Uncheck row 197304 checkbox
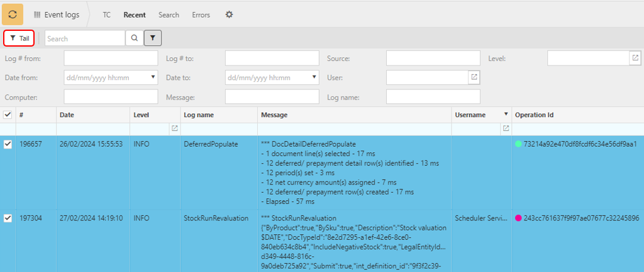The height and width of the screenshot is (272, 644). click(8, 218)
